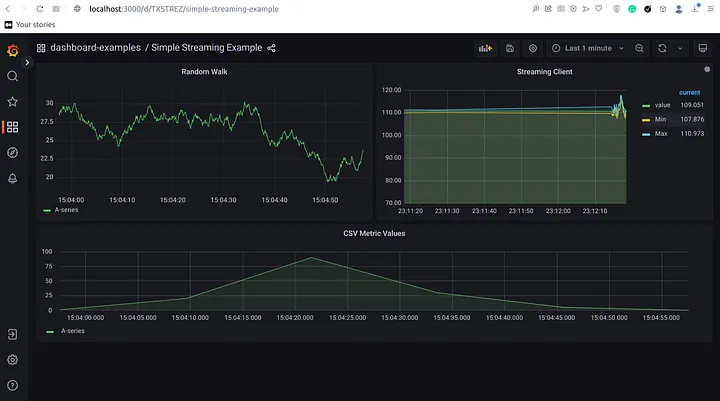Sort legend by current column header
Screen dimensions: 720x401
[689, 92]
